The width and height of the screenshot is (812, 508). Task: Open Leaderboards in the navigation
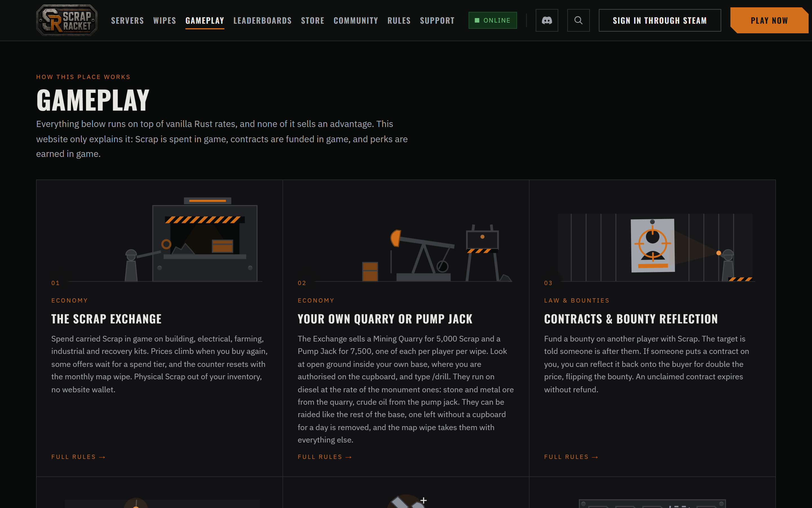tap(262, 21)
